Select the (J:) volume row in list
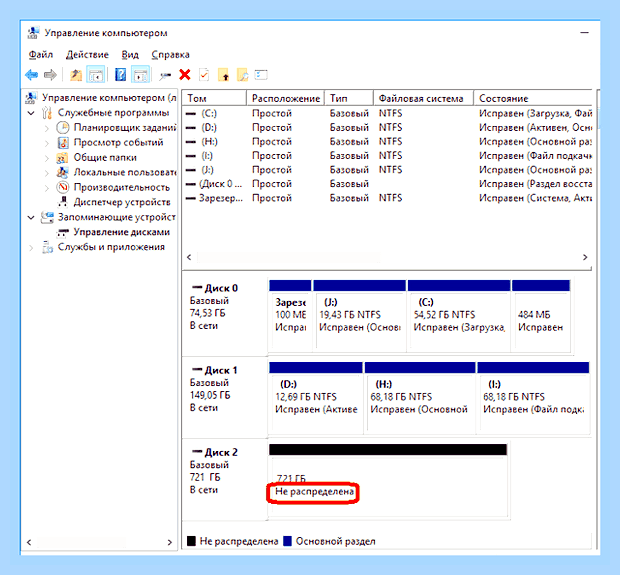620x575 pixels. [x=388, y=170]
